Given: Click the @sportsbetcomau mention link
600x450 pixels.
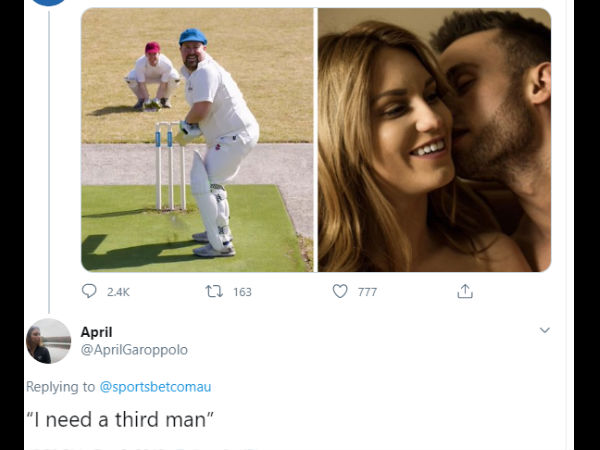Looking at the screenshot, I should pos(155,386).
